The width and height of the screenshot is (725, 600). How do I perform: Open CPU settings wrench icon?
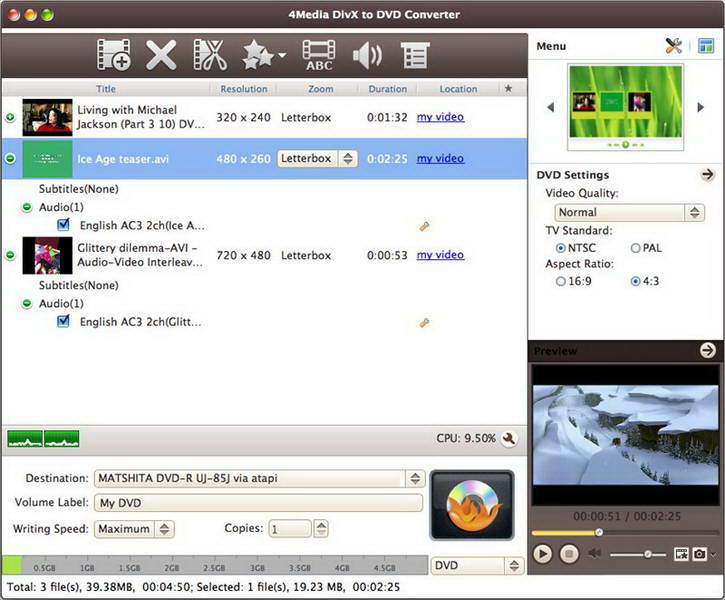pos(509,438)
